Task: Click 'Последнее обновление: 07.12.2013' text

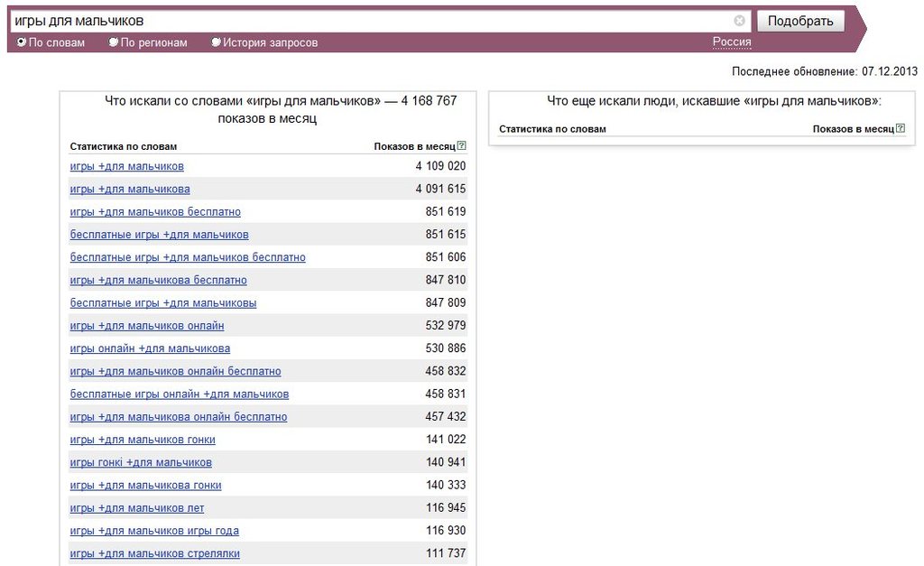Action: click(x=825, y=71)
